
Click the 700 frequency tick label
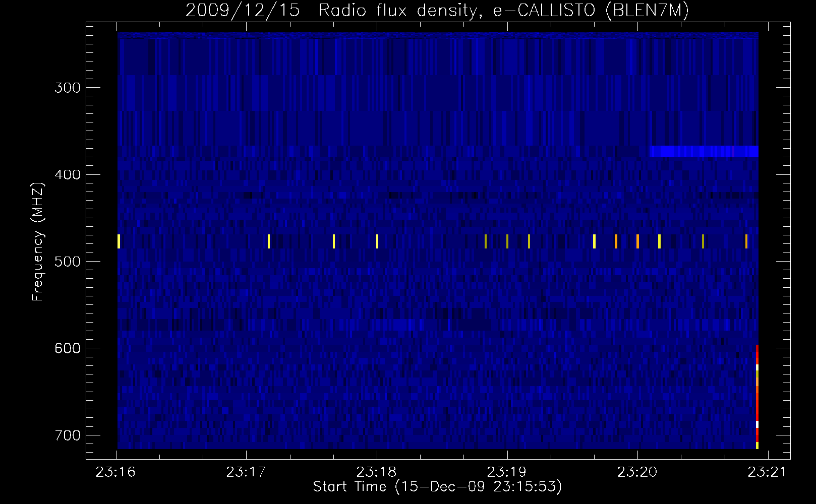(x=67, y=435)
